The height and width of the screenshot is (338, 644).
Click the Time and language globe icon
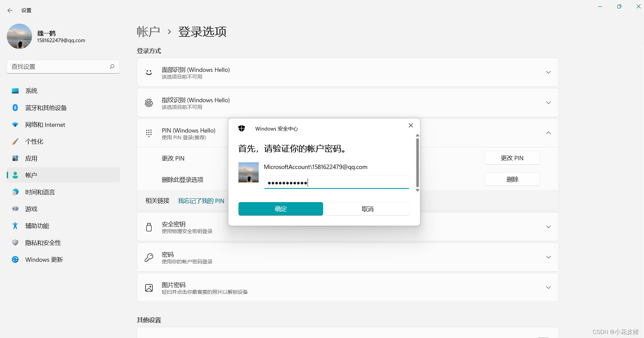coord(15,192)
